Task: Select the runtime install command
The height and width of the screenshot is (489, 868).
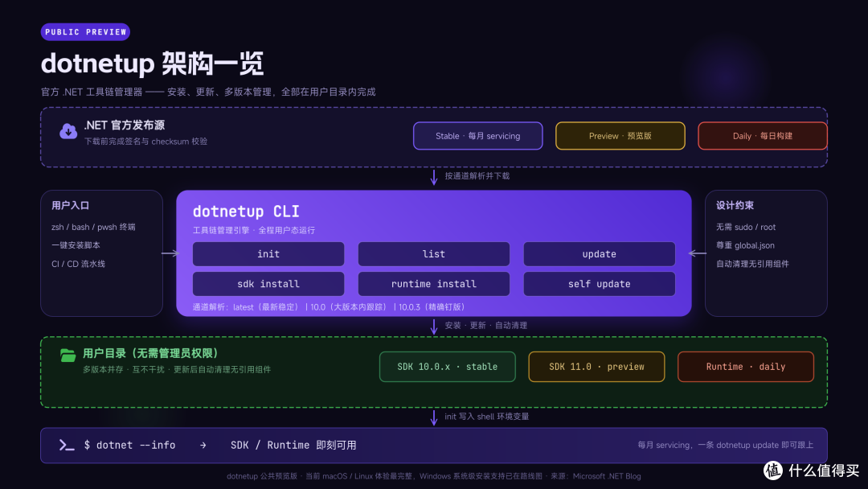Action: pos(433,284)
